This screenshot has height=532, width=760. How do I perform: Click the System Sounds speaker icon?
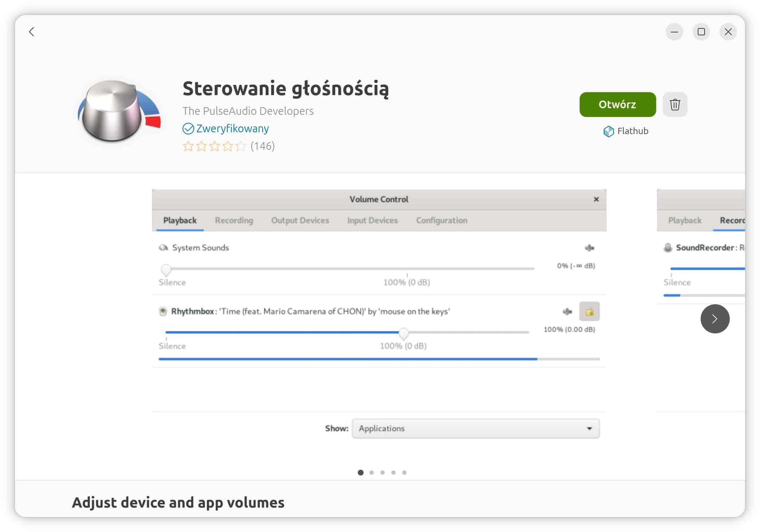tap(163, 247)
